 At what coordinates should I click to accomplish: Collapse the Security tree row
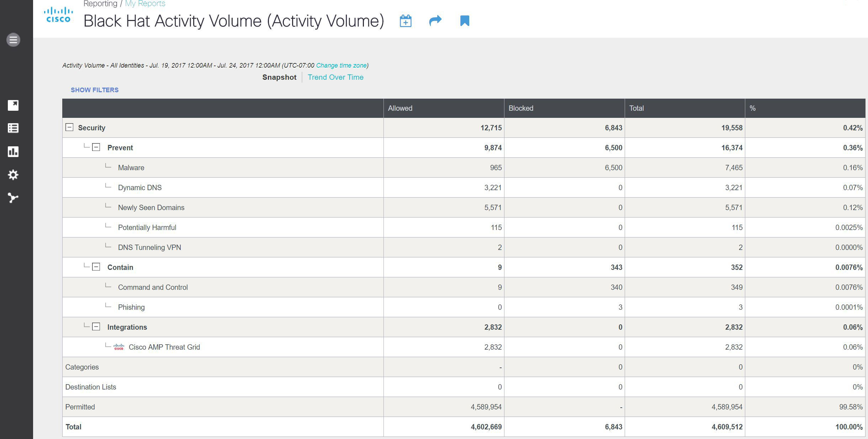(69, 127)
